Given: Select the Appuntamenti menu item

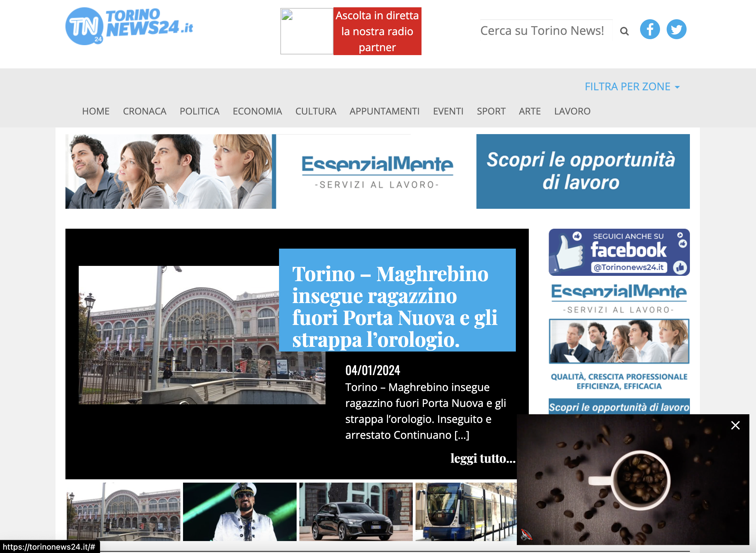Looking at the screenshot, I should (384, 111).
